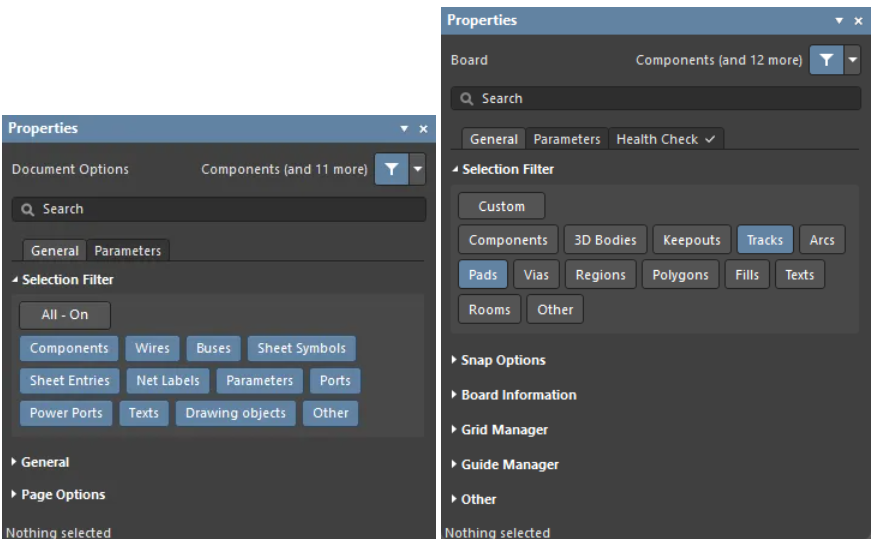Disable the Pads selection filter
Image resolution: width=876 pixels, height=541 pixels.
pyautogui.click(x=483, y=275)
